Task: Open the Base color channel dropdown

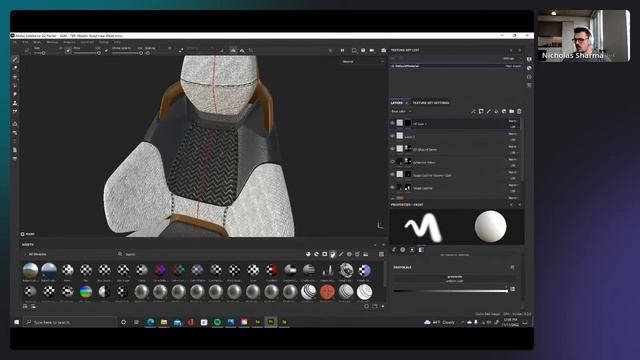Action: 401,111
